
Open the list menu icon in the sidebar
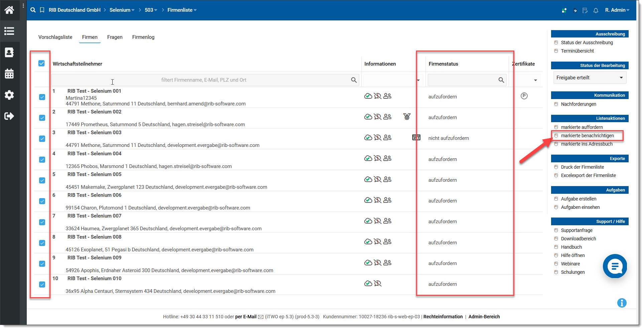click(9, 31)
